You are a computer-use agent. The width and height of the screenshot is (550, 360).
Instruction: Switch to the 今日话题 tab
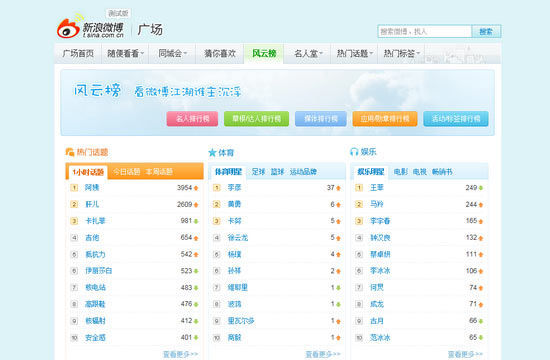coord(126,172)
